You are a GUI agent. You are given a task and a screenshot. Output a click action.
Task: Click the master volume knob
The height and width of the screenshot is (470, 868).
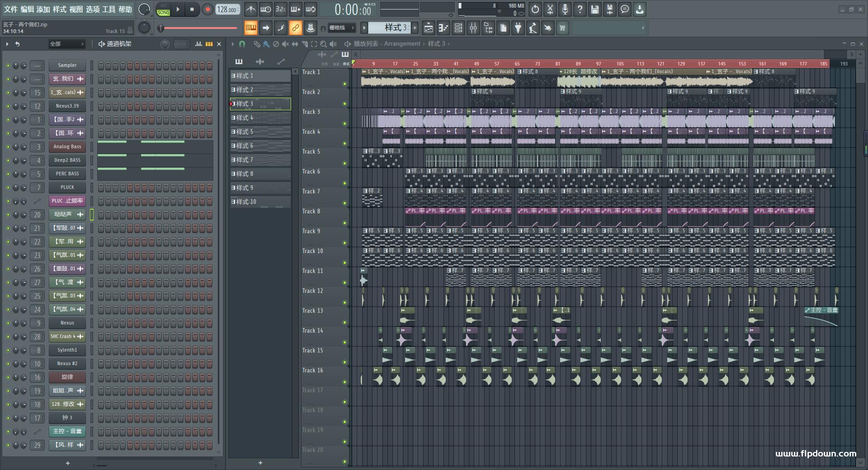[144, 9]
